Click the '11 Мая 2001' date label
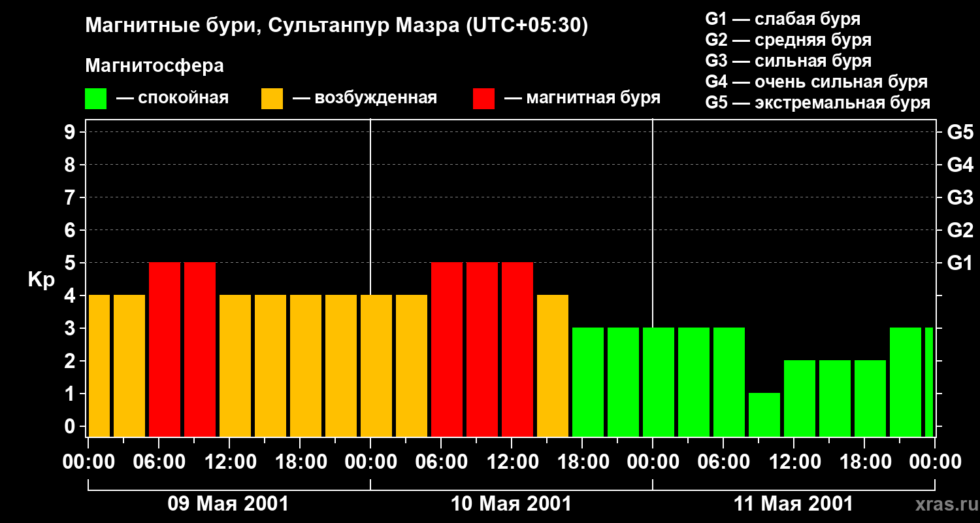Screen dimensions: 980x523 point(793,503)
